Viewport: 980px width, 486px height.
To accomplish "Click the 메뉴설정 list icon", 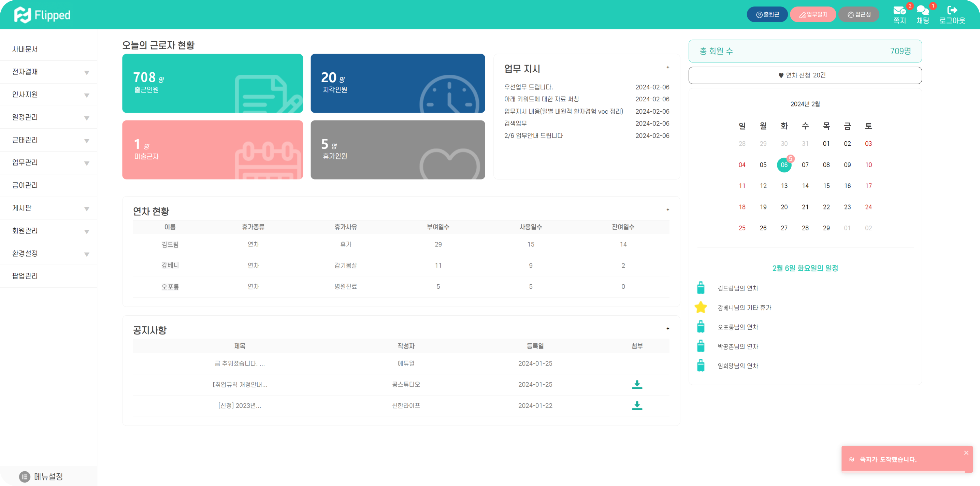I will pos(25,476).
